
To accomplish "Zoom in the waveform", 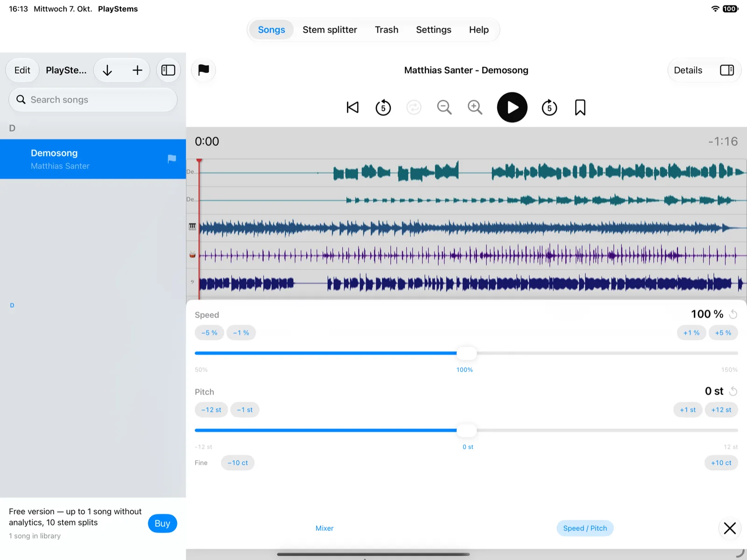I will click(475, 107).
